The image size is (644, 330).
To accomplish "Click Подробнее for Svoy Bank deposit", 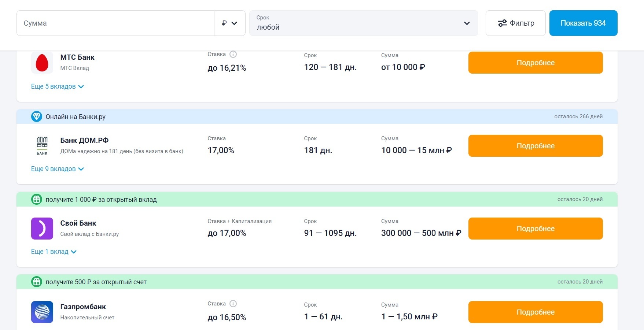I will [x=535, y=229].
